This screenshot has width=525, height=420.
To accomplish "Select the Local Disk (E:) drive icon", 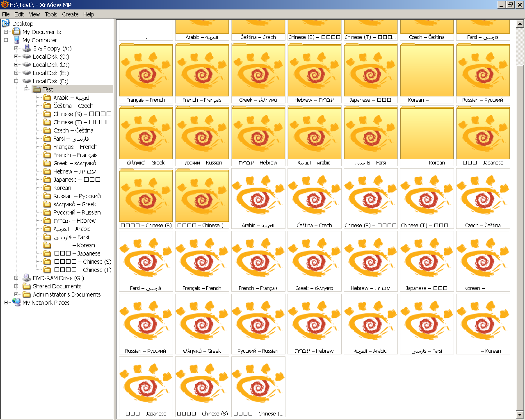I will pos(27,73).
